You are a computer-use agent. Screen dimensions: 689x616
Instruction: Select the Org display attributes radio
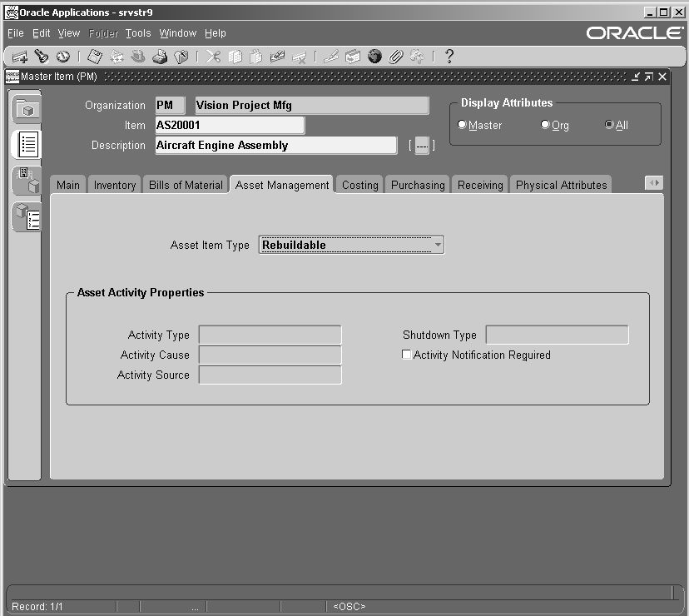pyautogui.click(x=545, y=124)
